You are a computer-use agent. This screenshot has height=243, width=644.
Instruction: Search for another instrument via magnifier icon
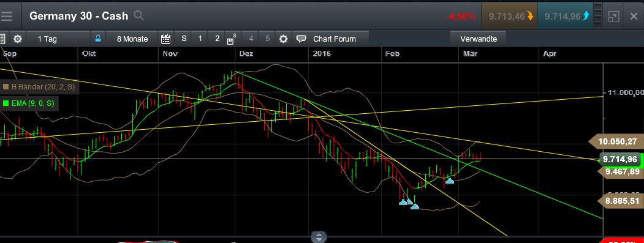click(x=139, y=15)
